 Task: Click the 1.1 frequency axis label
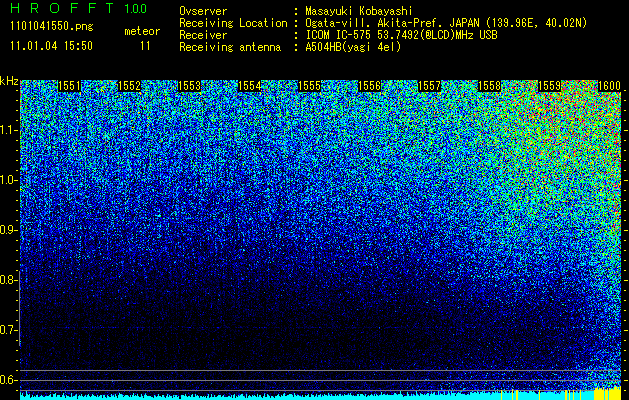coord(9,130)
